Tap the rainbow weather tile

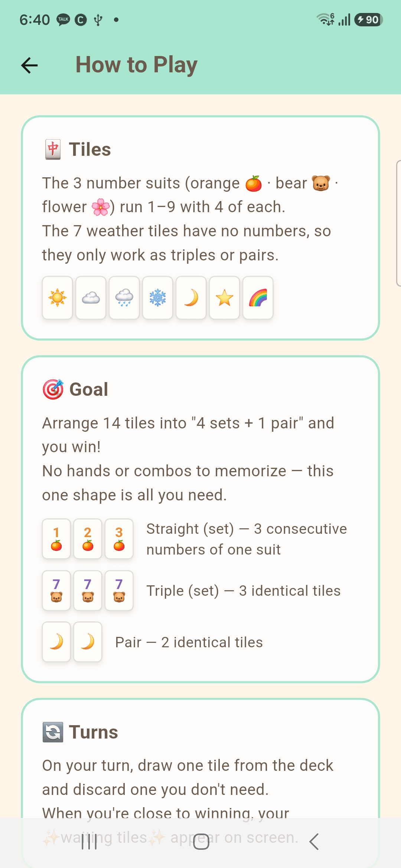pos(258,297)
